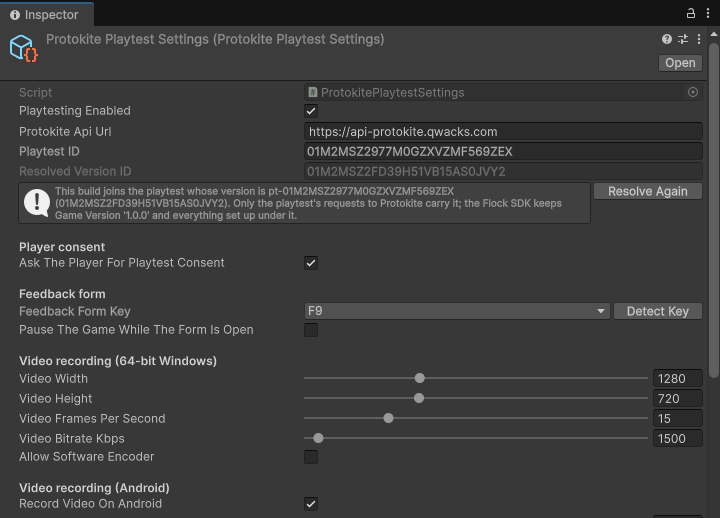Click the Resolved Version ID field
720x518 pixels.
503,171
